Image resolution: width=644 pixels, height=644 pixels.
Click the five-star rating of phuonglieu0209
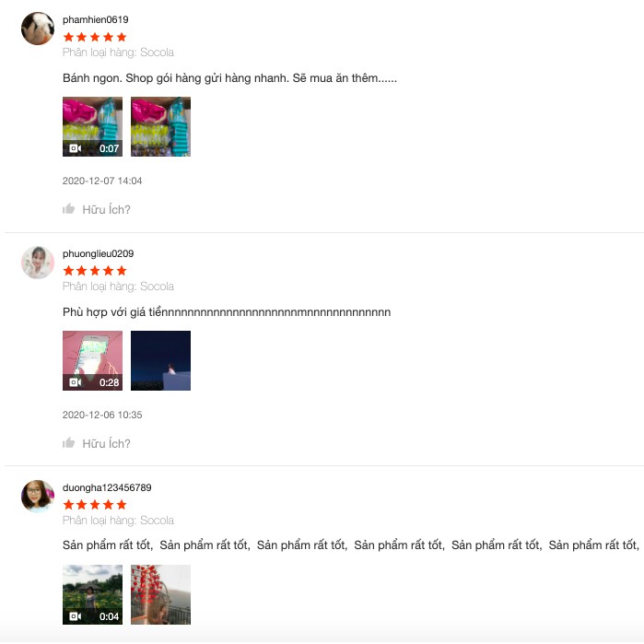click(x=95, y=271)
